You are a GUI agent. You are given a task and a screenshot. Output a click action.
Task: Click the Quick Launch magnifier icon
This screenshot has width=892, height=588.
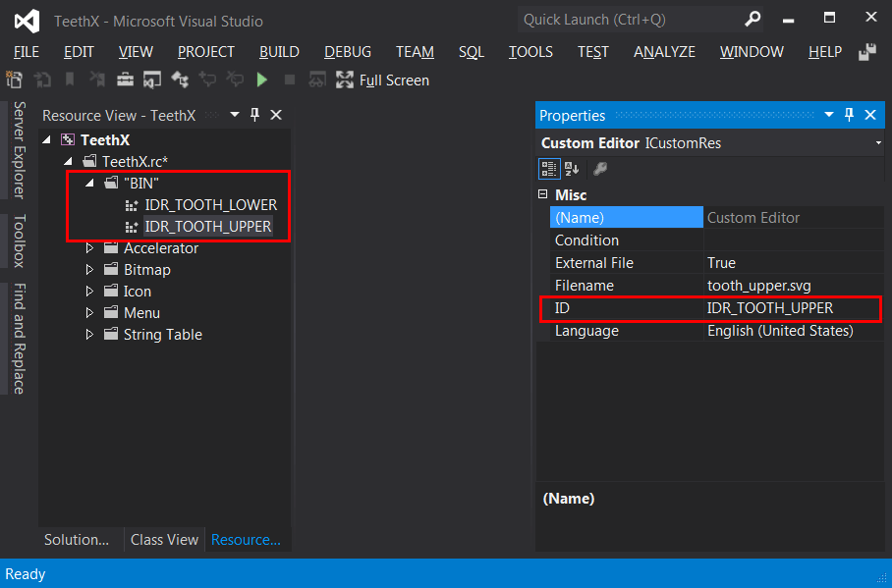(x=753, y=20)
